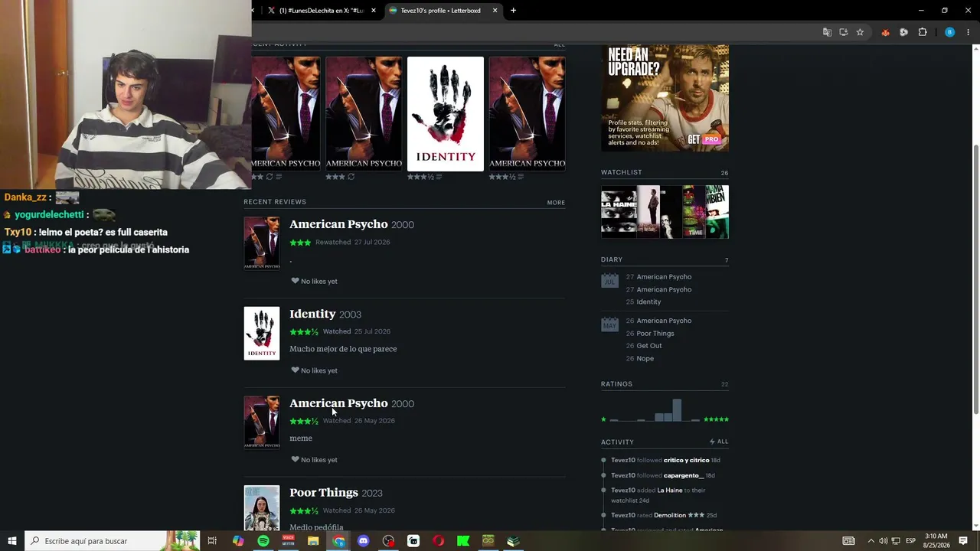Viewport: 980px width, 551px height.
Task: Open Demolition link in the activity feed
Action: (669, 515)
